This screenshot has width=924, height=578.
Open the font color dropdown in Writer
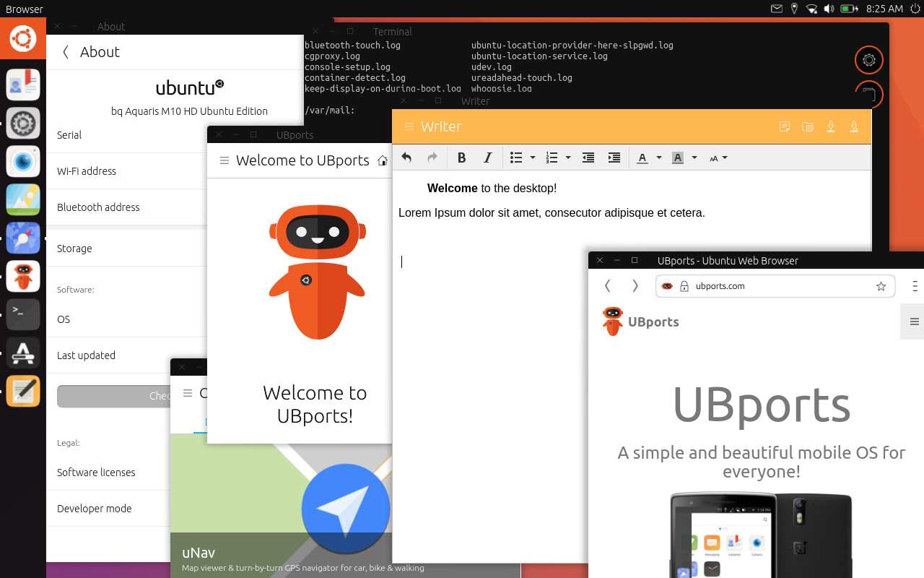[659, 158]
